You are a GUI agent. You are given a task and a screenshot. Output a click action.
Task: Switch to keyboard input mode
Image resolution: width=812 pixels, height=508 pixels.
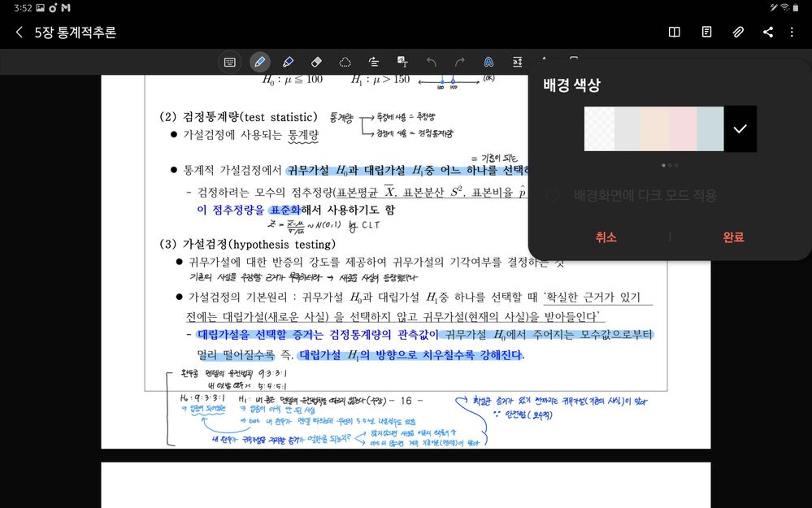pos(230,62)
